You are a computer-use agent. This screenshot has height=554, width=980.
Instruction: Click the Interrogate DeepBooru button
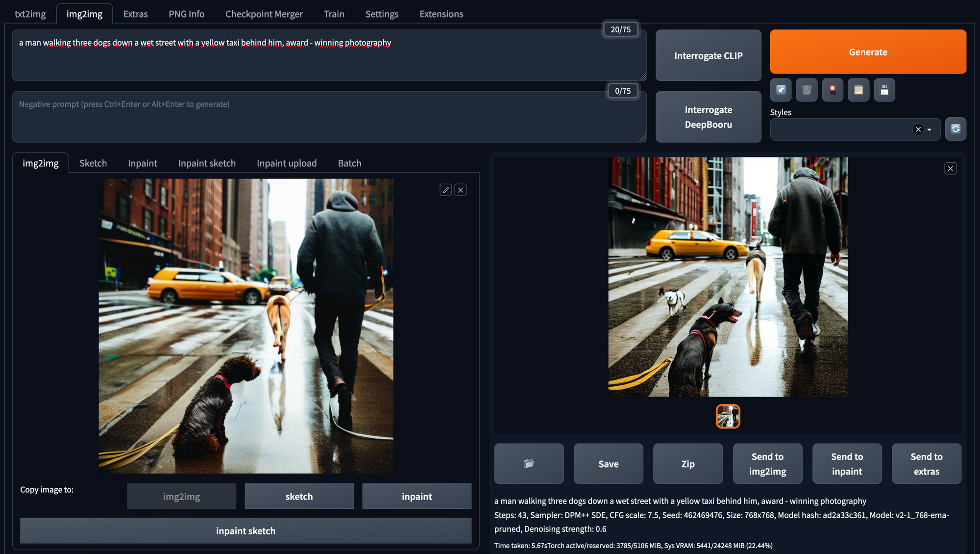coord(708,117)
